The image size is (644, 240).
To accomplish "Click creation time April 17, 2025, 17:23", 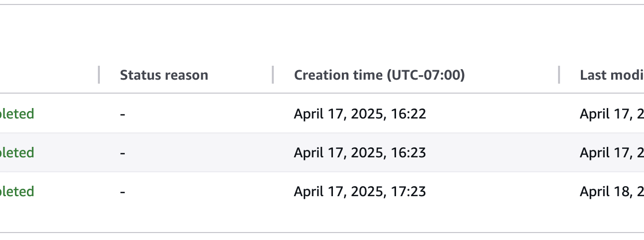I will [x=360, y=191].
